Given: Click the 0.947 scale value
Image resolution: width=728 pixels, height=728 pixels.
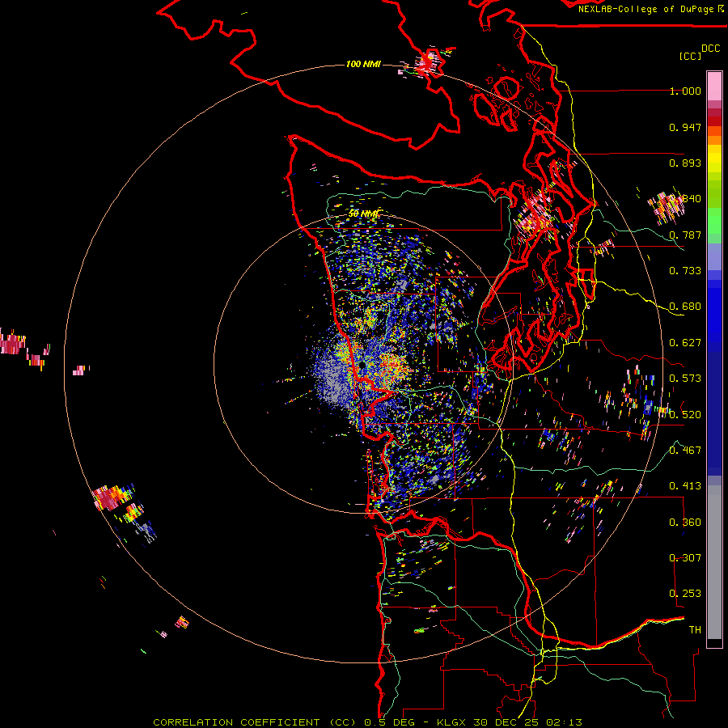Looking at the screenshot, I should tap(685, 127).
